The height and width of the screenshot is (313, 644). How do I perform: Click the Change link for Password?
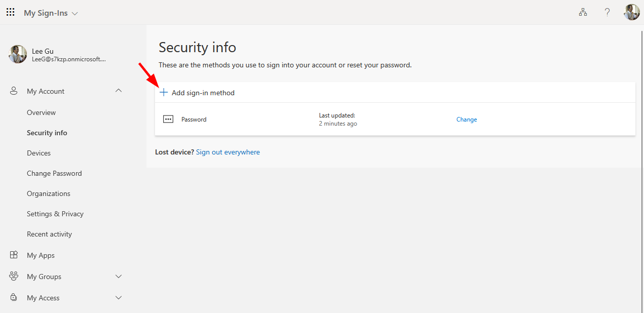pyautogui.click(x=467, y=120)
